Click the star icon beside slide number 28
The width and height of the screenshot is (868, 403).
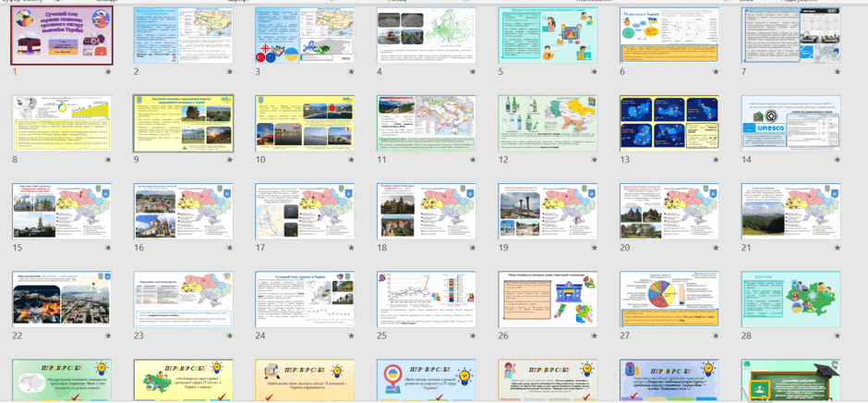click(x=837, y=336)
